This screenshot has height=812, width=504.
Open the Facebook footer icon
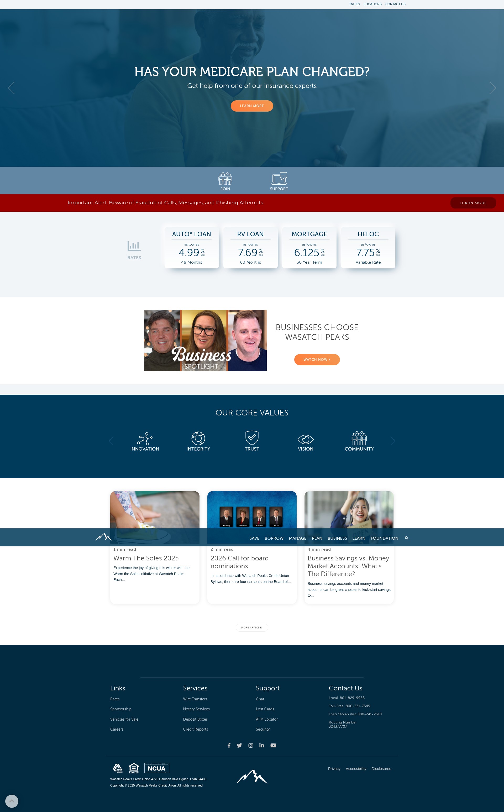[229, 745]
